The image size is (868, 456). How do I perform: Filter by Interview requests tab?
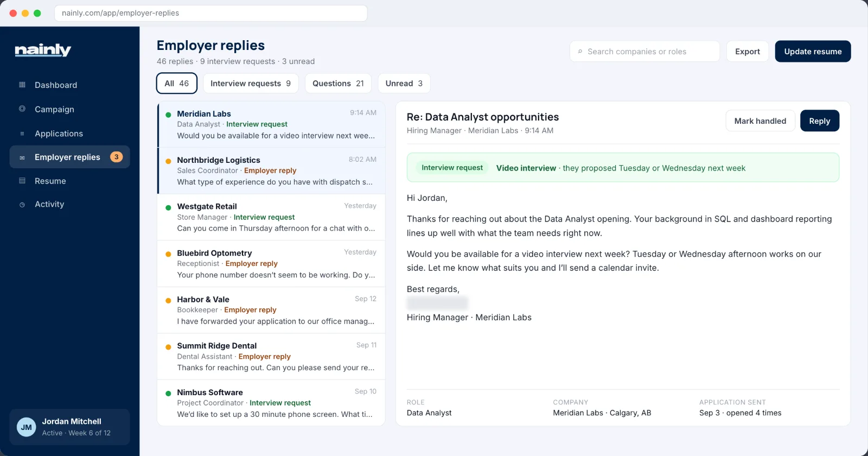click(251, 84)
